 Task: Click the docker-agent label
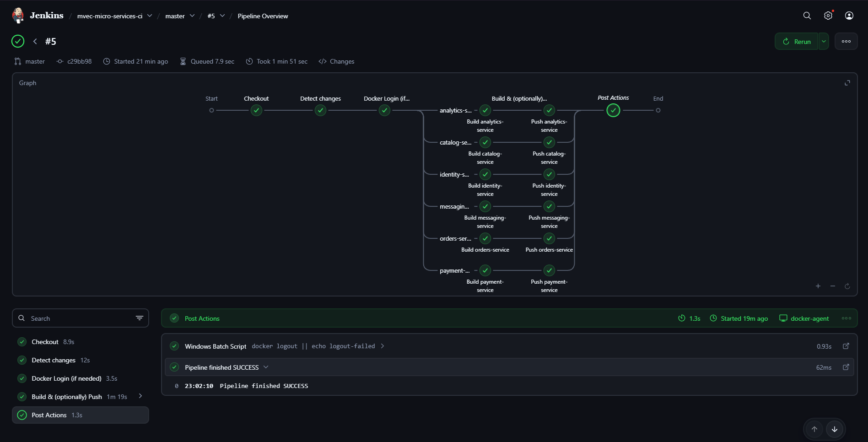[x=804, y=318]
